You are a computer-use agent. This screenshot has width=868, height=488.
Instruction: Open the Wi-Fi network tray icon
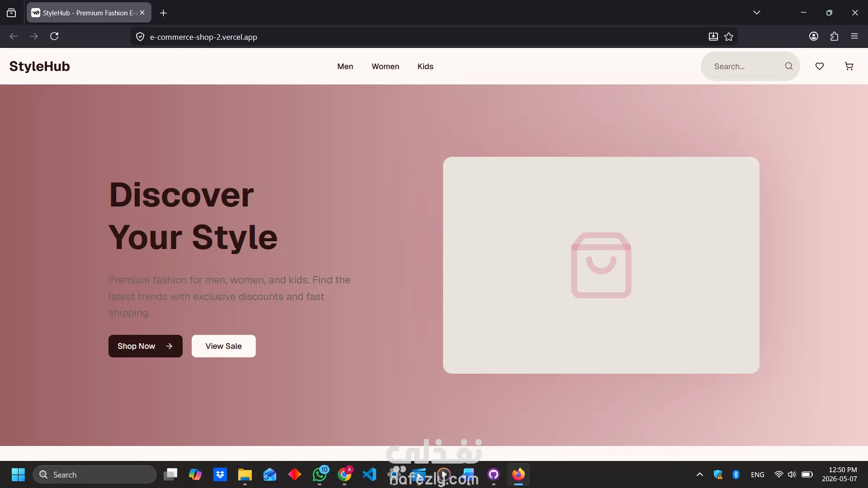(778, 474)
